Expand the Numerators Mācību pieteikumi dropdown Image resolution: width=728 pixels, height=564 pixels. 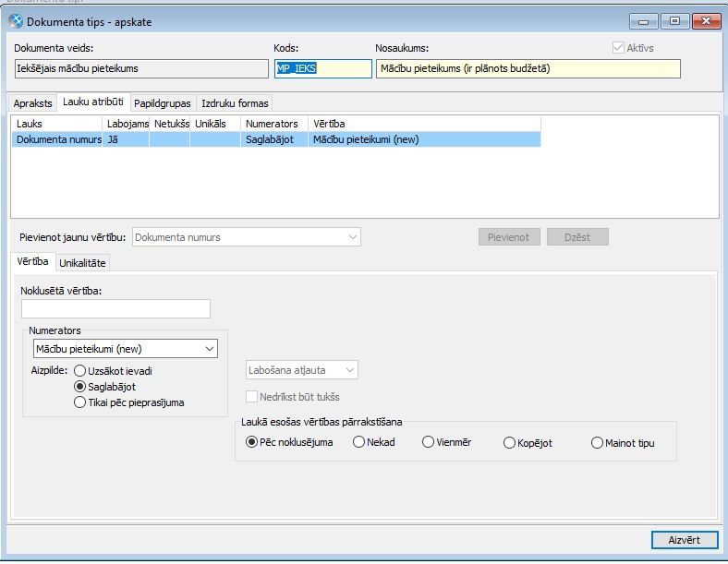[126, 349]
